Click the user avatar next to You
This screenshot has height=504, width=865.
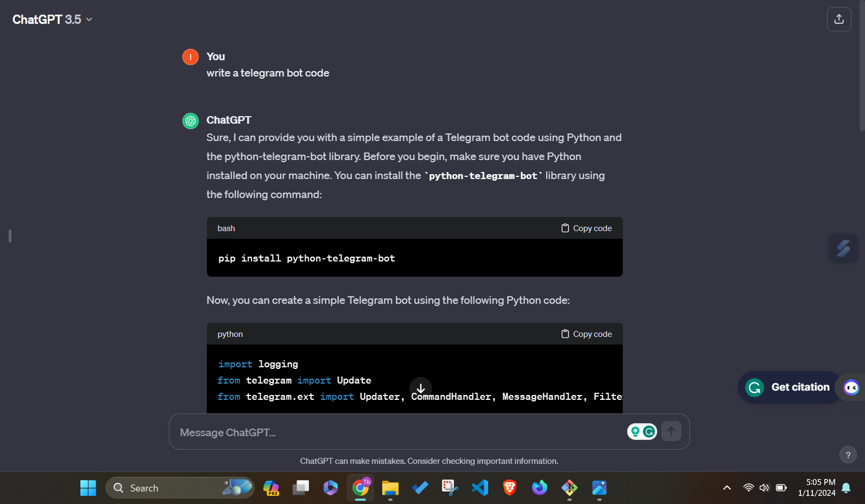191,57
